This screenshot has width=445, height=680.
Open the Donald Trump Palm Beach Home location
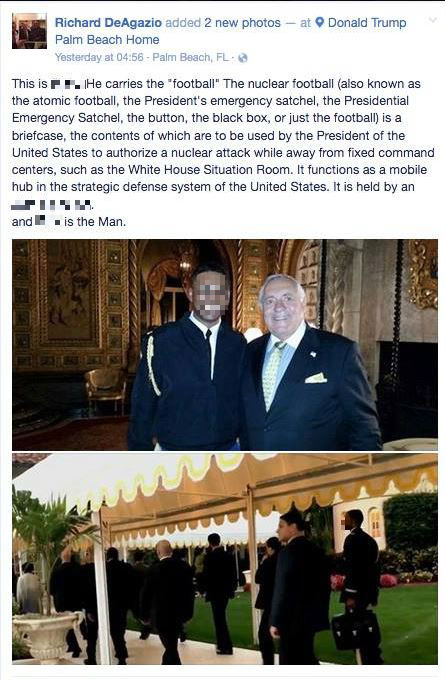(x=230, y=31)
